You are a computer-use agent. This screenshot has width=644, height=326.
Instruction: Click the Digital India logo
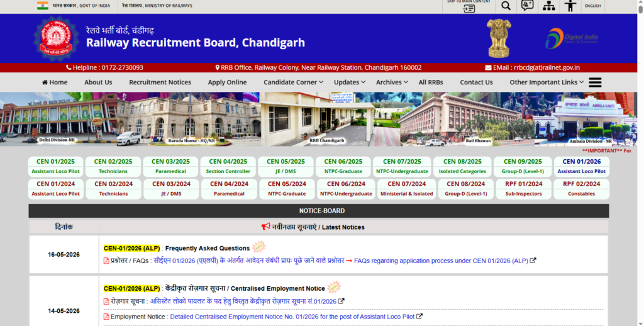[571, 38]
